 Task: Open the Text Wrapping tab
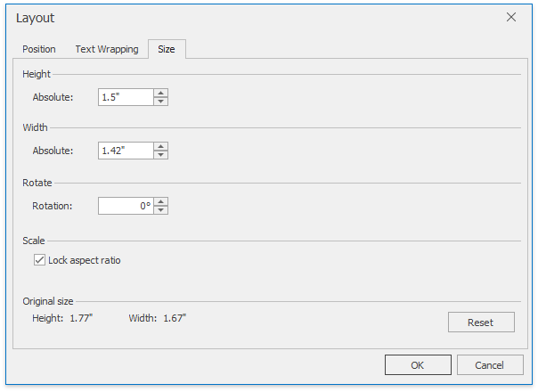click(x=107, y=49)
